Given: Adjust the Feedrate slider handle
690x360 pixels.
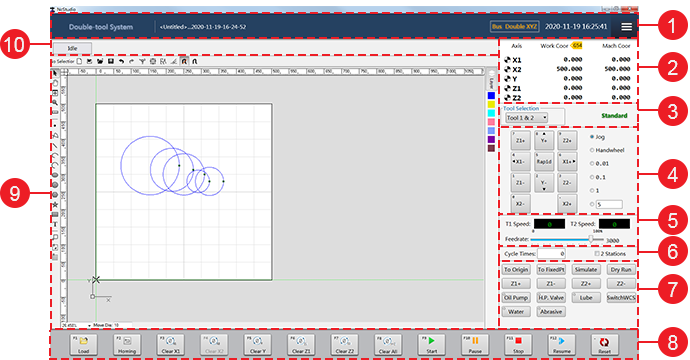Looking at the screenshot, I should point(591,239).
